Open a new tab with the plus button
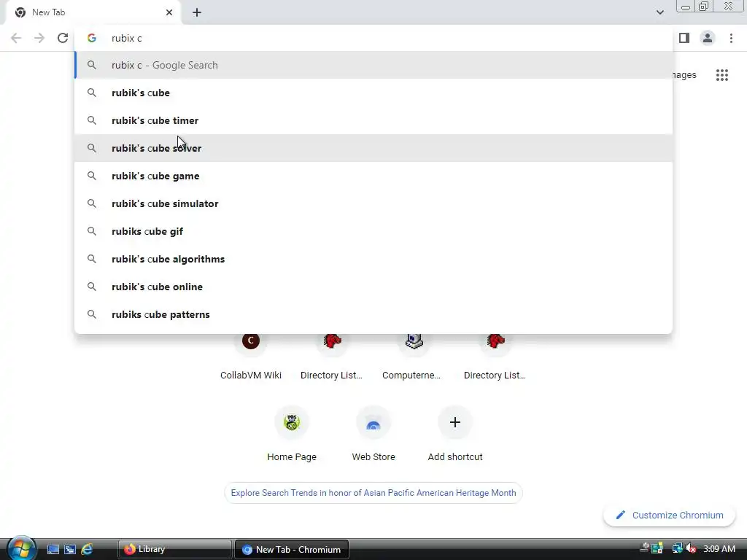Screen dimensions: 747x560 197,12
